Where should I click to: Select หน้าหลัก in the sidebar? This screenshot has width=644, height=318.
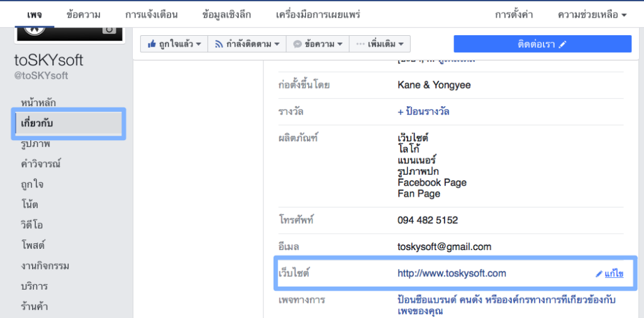click(x=38, y=102)
